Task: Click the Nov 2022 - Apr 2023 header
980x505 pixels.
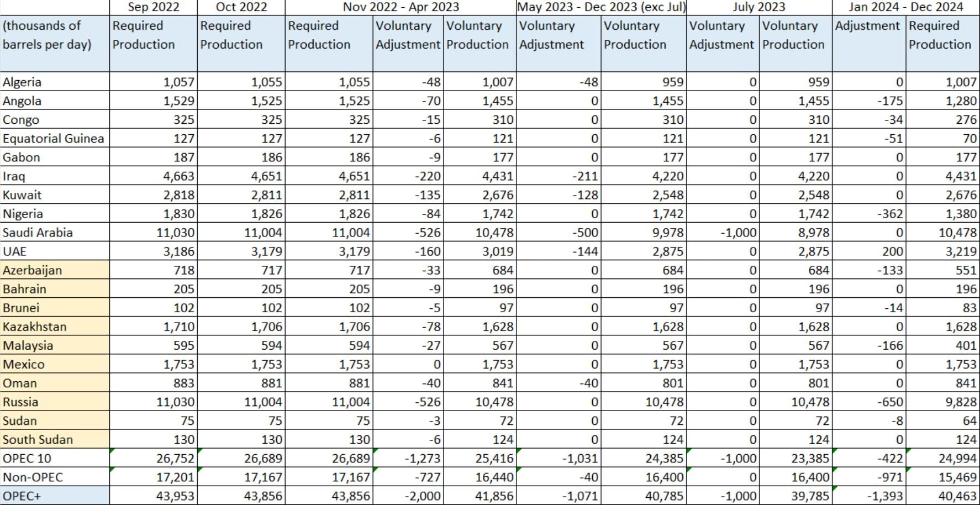Action: coord(401,7)
